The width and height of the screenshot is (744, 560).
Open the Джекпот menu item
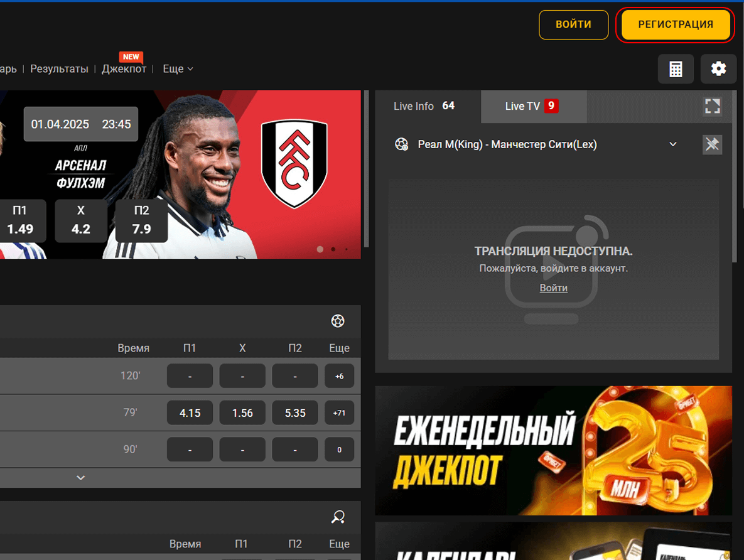pyautogui.click(x=124, y=69)
